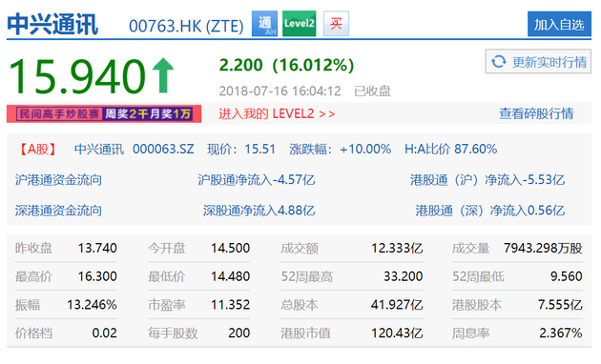Open the 000063.SZ stock code link
The height and width of the screenshot is (364, 601).
[163, 149]
